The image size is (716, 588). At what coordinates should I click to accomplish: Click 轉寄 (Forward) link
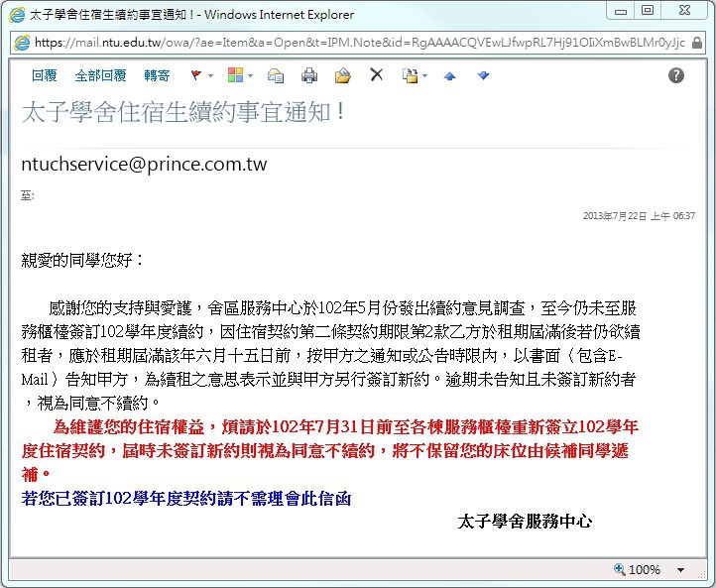(x=157, y=75)
